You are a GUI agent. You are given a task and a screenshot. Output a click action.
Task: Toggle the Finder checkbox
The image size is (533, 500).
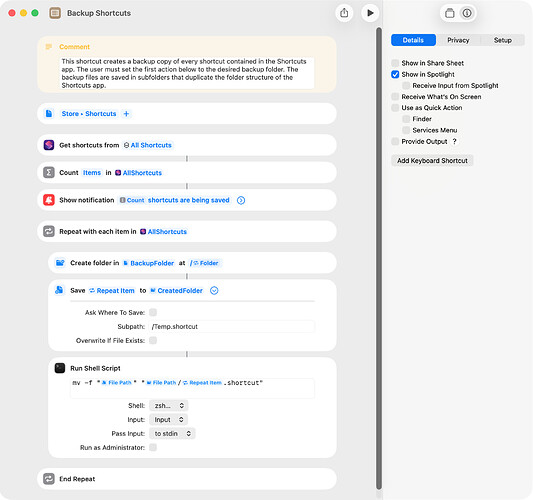coord(406,119)
